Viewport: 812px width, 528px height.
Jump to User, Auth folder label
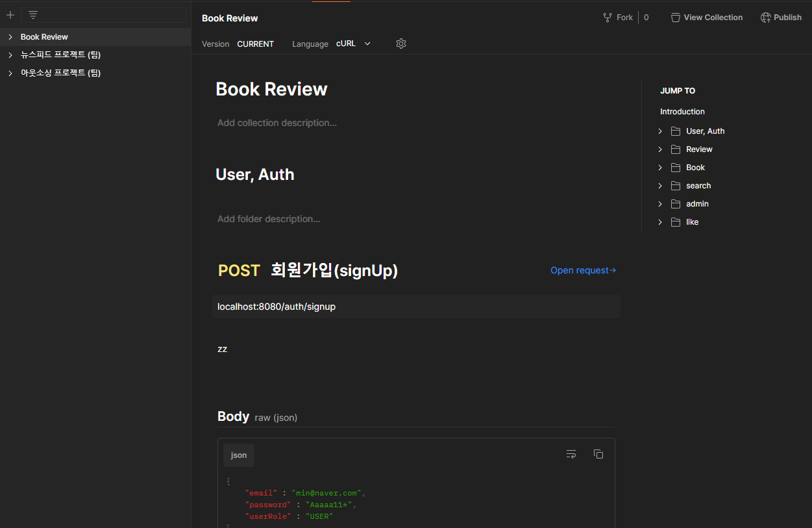(705, 131)
